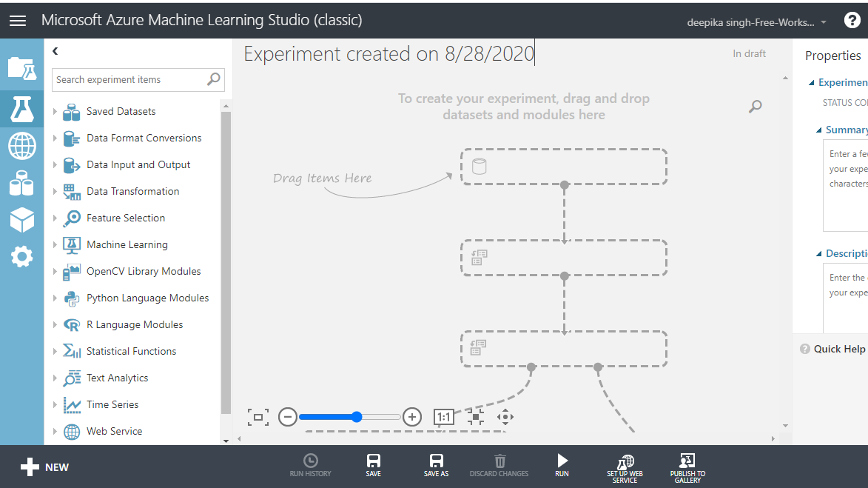Viewport: 868px width, 488px height.
Task: Reset canvas zoom to 1:1
Action: tap(443, 417)
